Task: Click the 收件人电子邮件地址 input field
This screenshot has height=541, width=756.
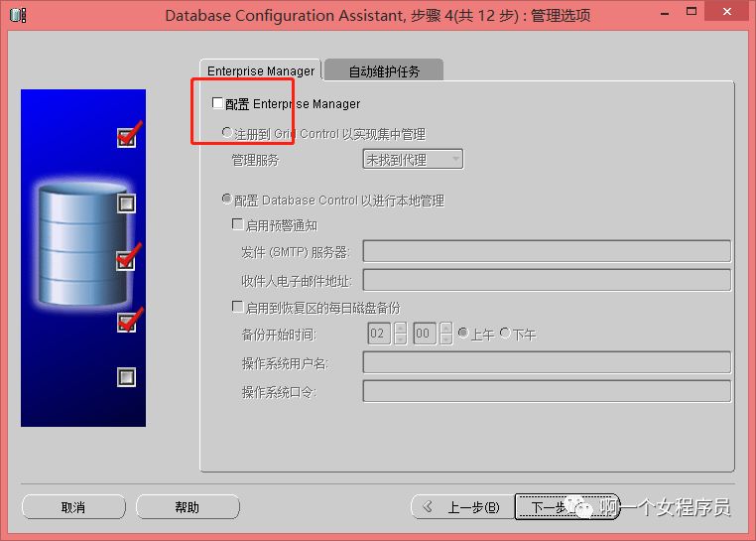Action: (x=547, y=280)
